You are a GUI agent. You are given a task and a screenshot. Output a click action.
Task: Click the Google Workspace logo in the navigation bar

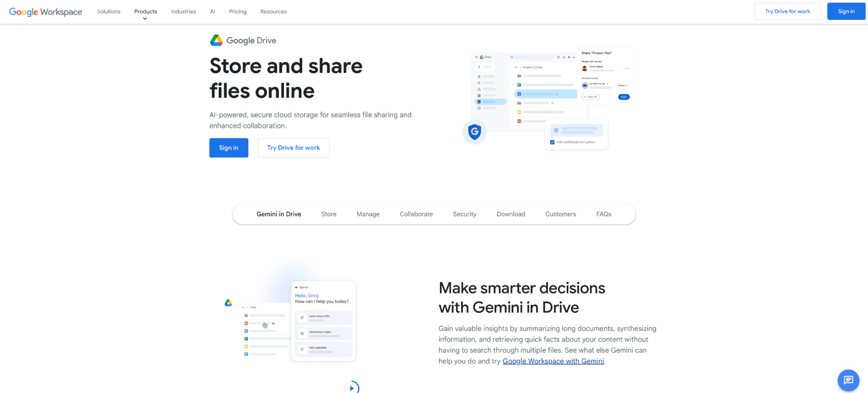pos(45,12)
